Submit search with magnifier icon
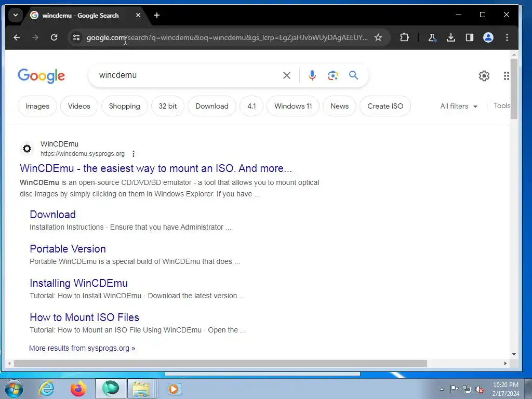 click(353, 75)
